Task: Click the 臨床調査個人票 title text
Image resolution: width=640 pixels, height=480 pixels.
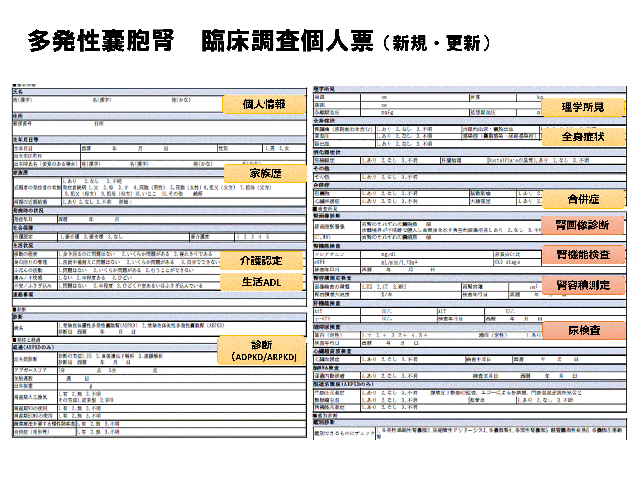Action: (287, 41)
